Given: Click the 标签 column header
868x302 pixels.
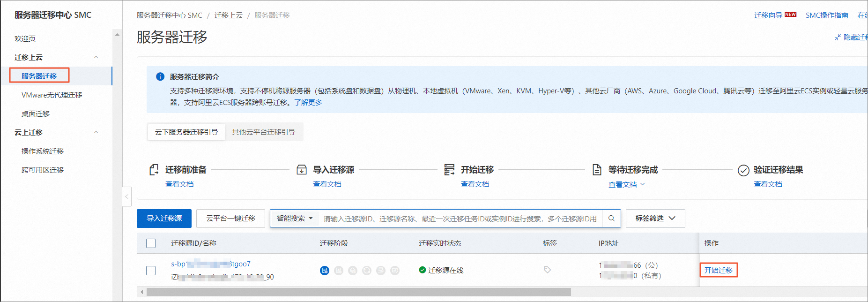Looking at the screenshot, I should click(x=549, y=243).
